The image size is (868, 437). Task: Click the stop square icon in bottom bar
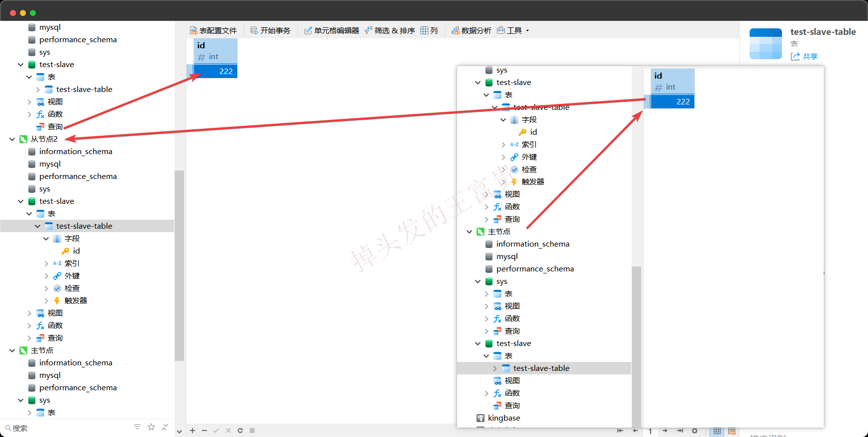click(x=252, y=431)
